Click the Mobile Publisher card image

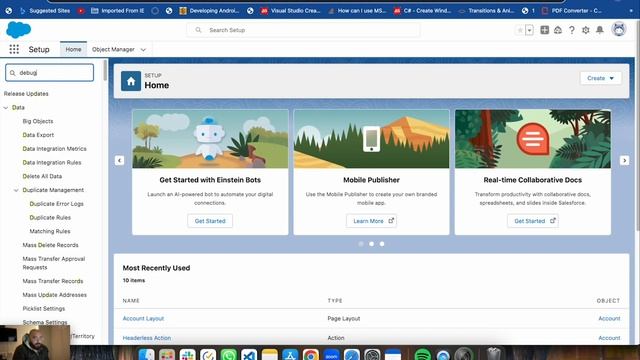point(371,139)
